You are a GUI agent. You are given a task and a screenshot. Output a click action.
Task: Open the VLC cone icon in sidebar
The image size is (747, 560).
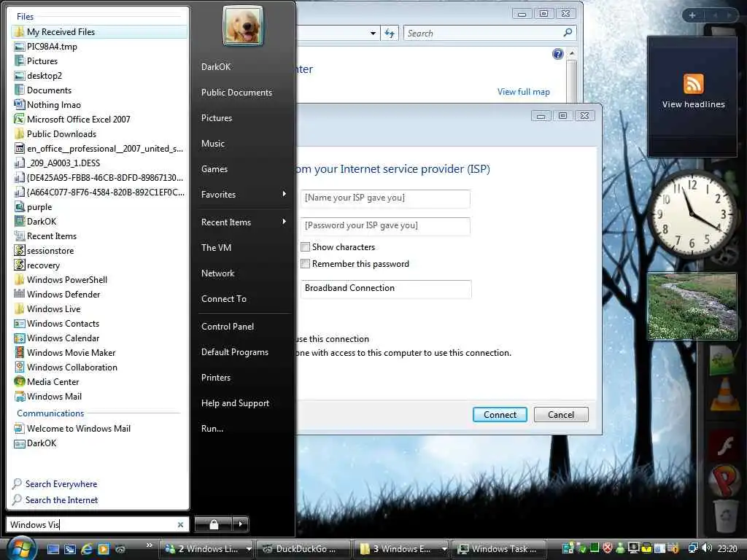724,394
